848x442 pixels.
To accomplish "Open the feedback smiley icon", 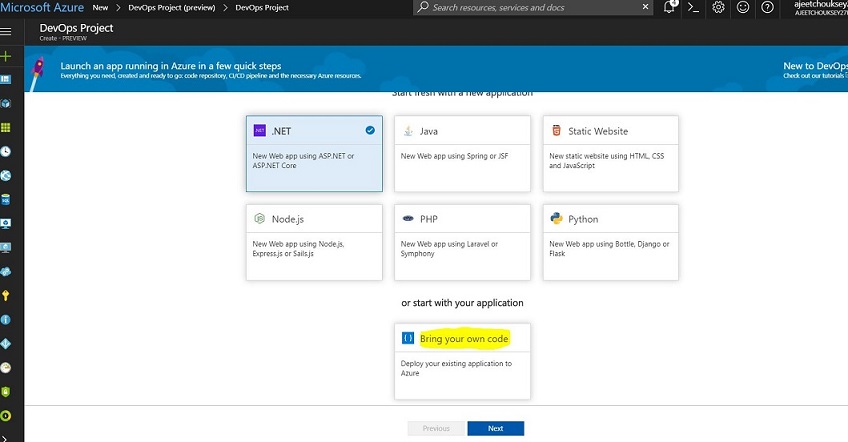I will point(743,8).
